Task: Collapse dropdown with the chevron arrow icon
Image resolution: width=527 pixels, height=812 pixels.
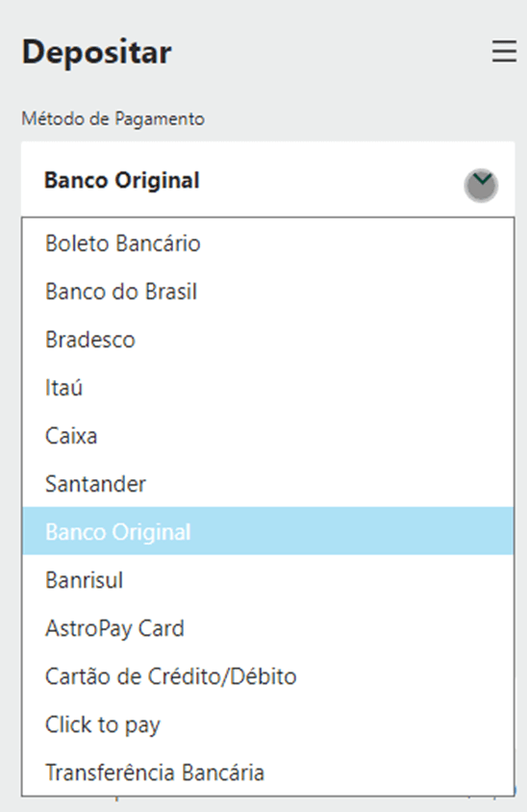Action: 482,185
